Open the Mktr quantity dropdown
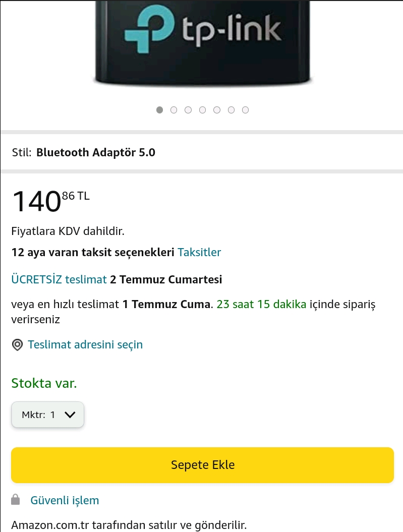This screenshot has height=532, width=403. point(47,415)
